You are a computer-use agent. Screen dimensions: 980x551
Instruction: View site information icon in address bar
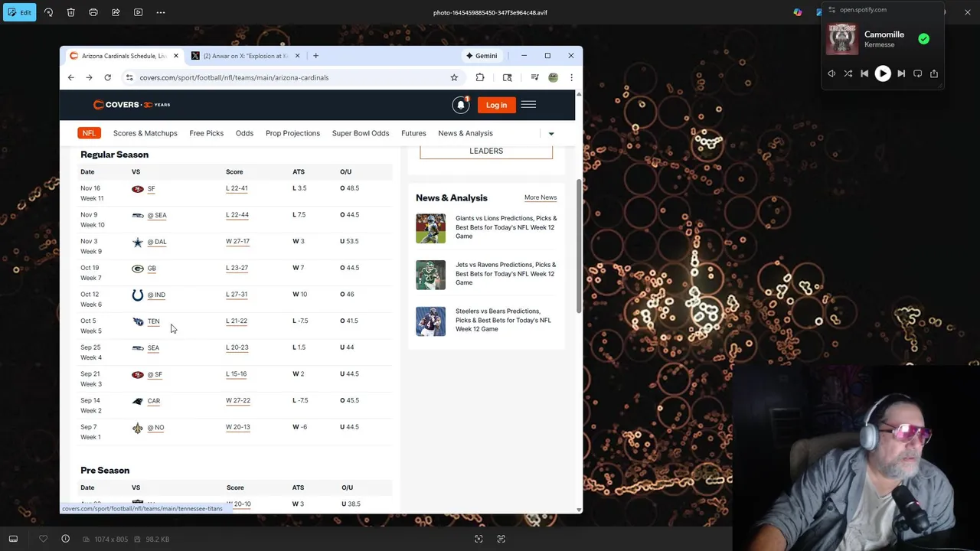129,77
